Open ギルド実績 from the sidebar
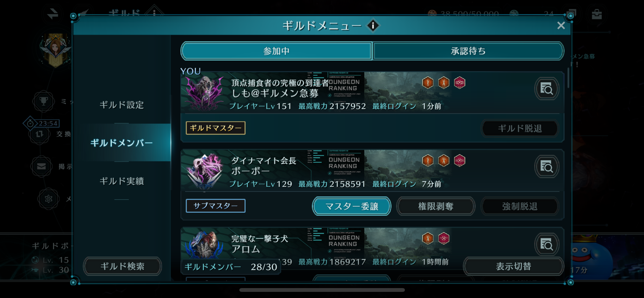This screenshot has height=298, width=644. pos(122,181)
